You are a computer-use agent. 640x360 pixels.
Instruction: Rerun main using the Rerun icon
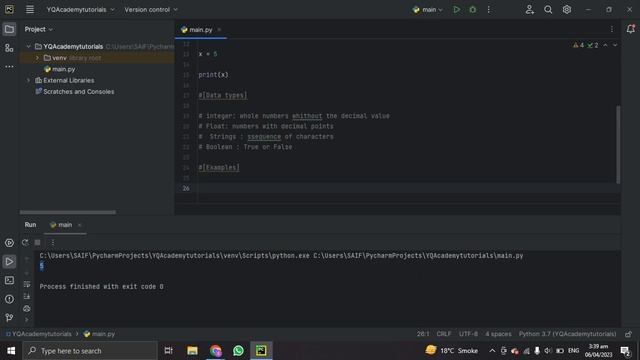point(25,242)
